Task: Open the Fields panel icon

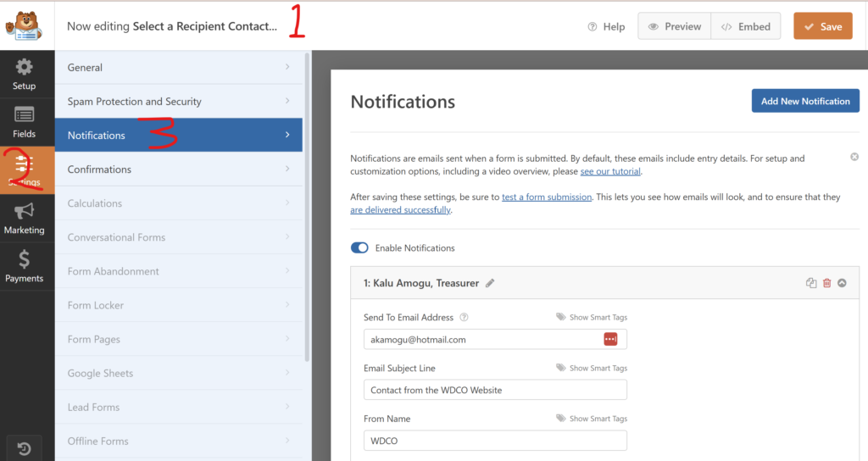Action: click(x=24, y=122)
